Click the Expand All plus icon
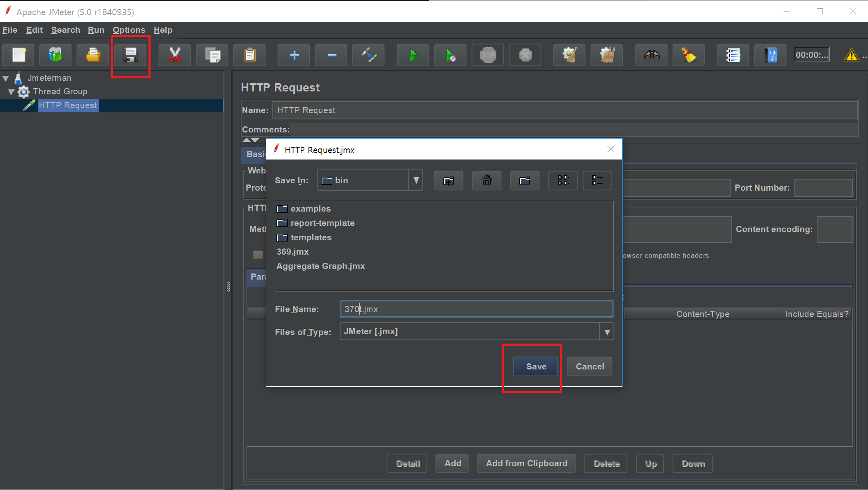The height and width of the screenshot is (490, 868). tap(294, 55)
